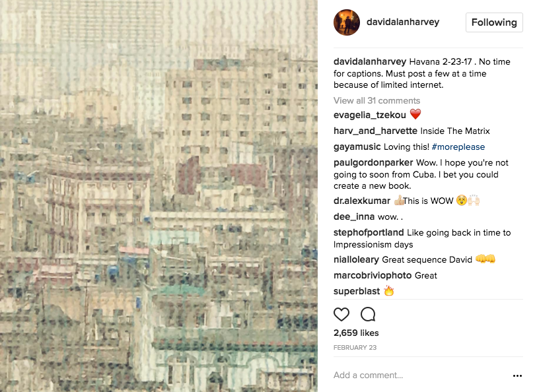Visit stephofportland's profile
The image size is (537, 392).
(369, 232)
